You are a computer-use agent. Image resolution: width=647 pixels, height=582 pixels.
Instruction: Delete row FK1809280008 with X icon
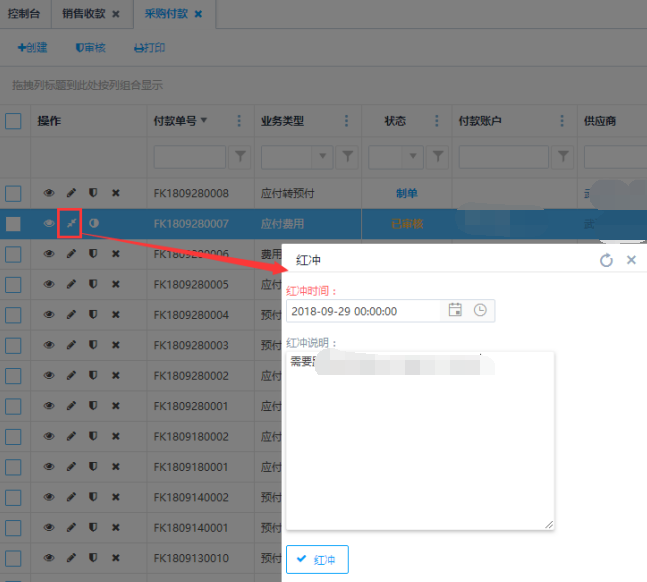(x=115, y=193)
